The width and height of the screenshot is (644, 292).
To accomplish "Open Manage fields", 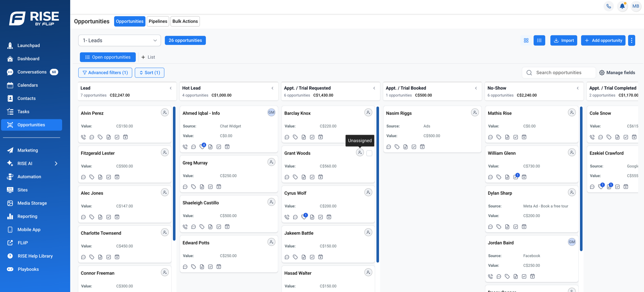I will (x=617, y=73).
